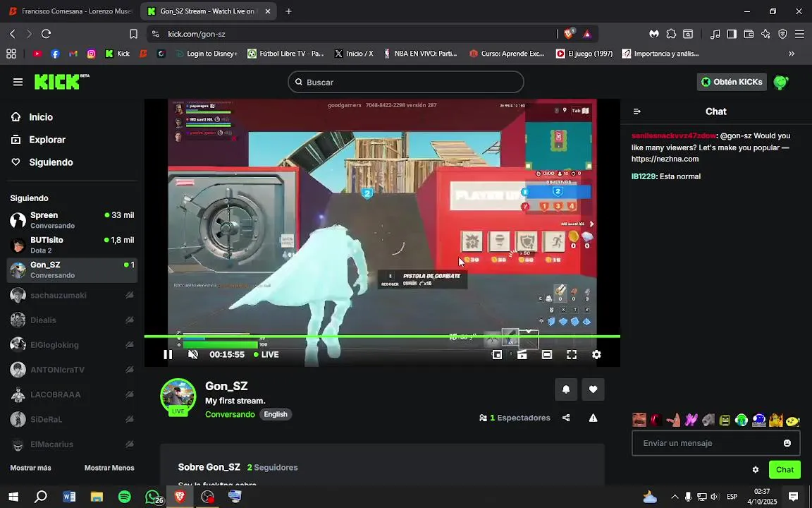Click the KICK logo
812x508 pixels.
pyautogui.click(x=61, y=82)
